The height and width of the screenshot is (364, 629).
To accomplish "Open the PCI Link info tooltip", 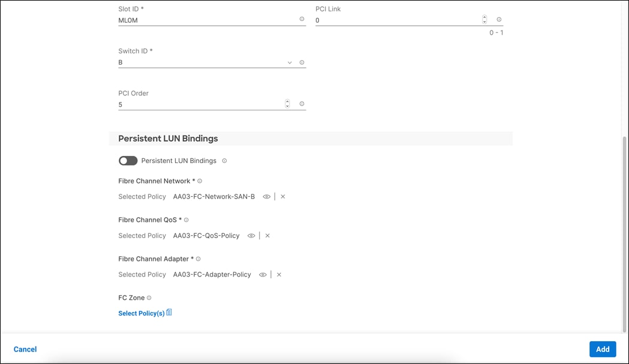I will click(x=498, y=19).
